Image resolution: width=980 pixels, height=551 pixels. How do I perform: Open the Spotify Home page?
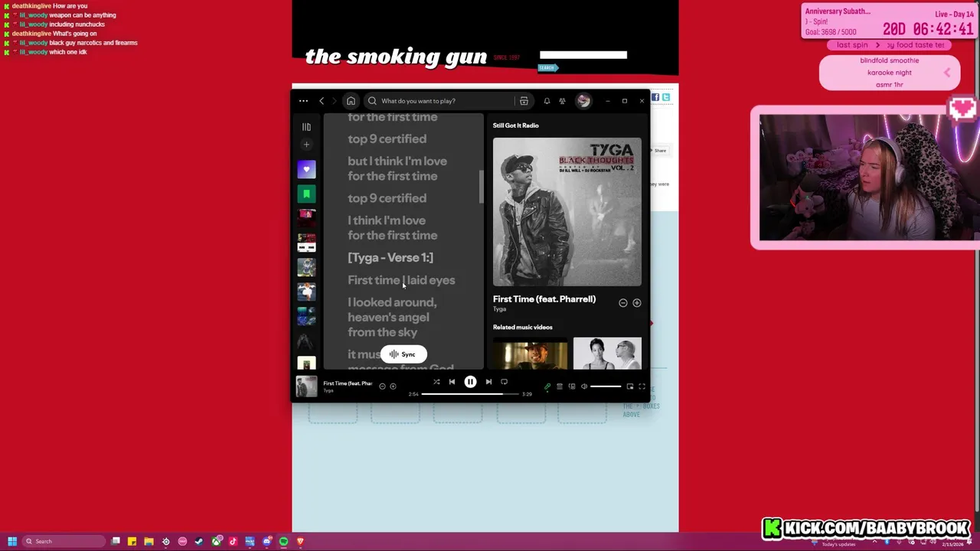(x=351, y=101)
